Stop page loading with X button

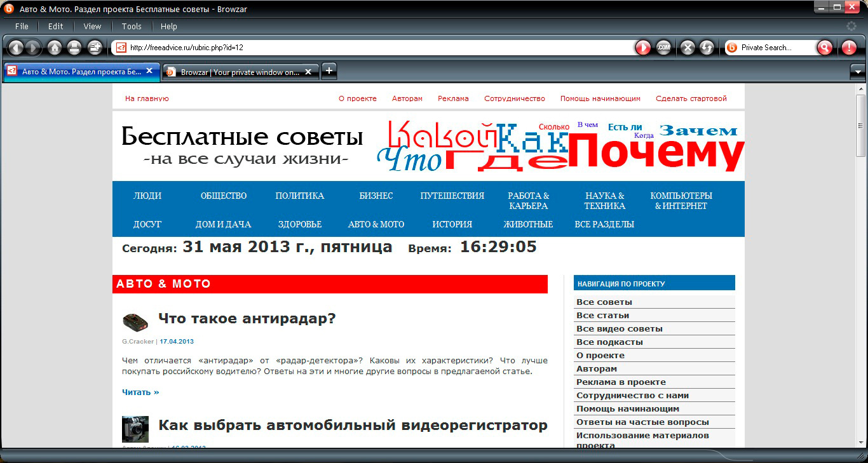tap(688, 48)
